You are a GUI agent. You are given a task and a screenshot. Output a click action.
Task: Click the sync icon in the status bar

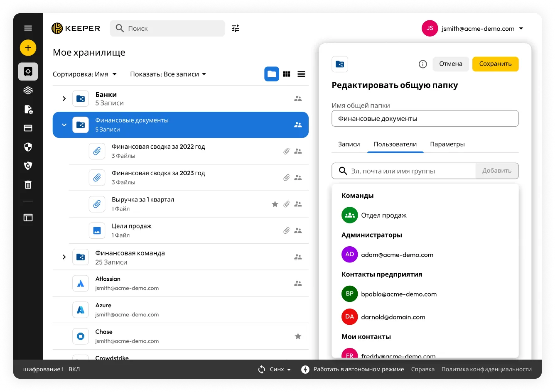point(262,369)
